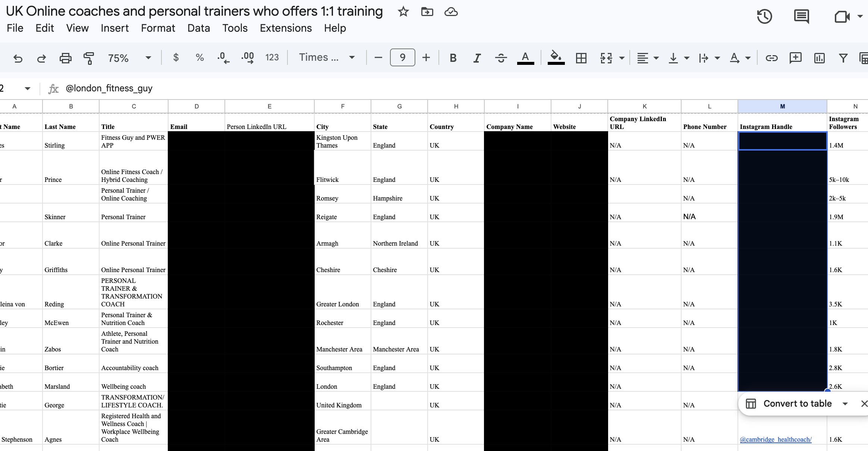
Task: Open text rotation options
Action: click(739, 58)
